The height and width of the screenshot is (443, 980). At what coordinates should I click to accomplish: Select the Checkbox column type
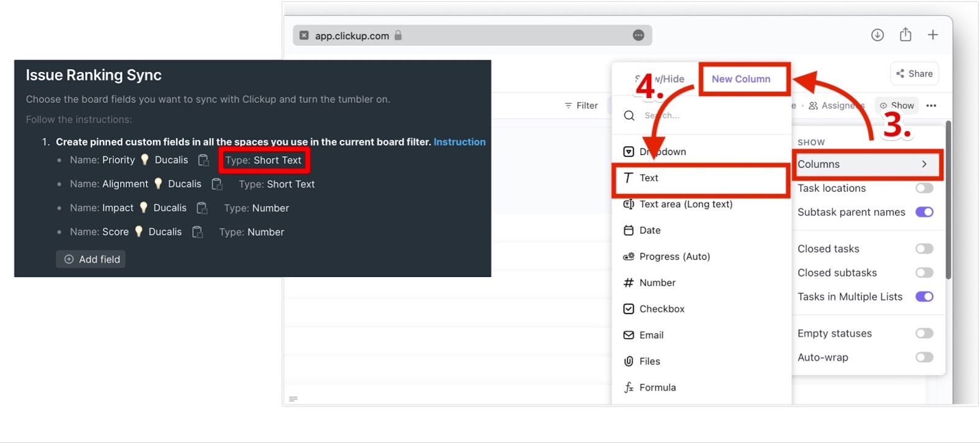click(x=701, y=309)
